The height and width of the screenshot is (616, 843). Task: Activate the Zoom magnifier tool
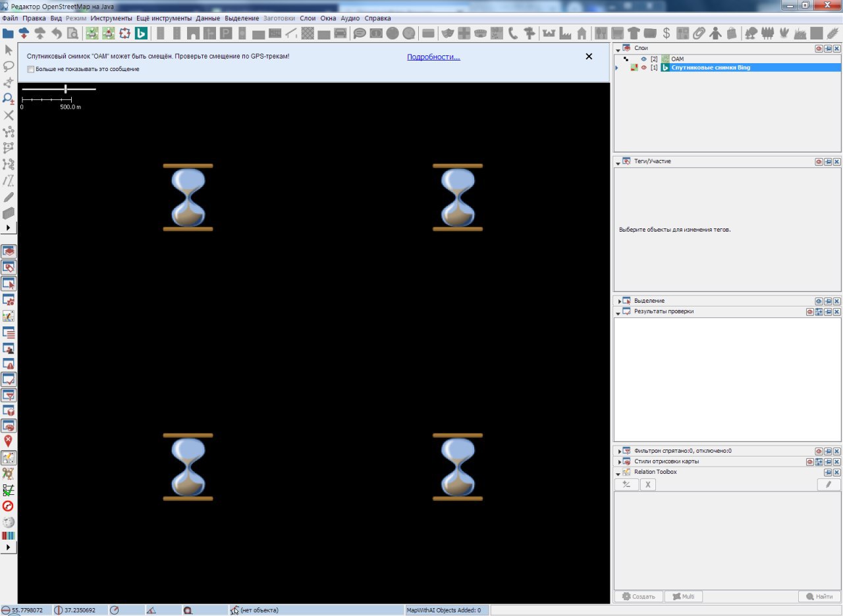[9, 99]
